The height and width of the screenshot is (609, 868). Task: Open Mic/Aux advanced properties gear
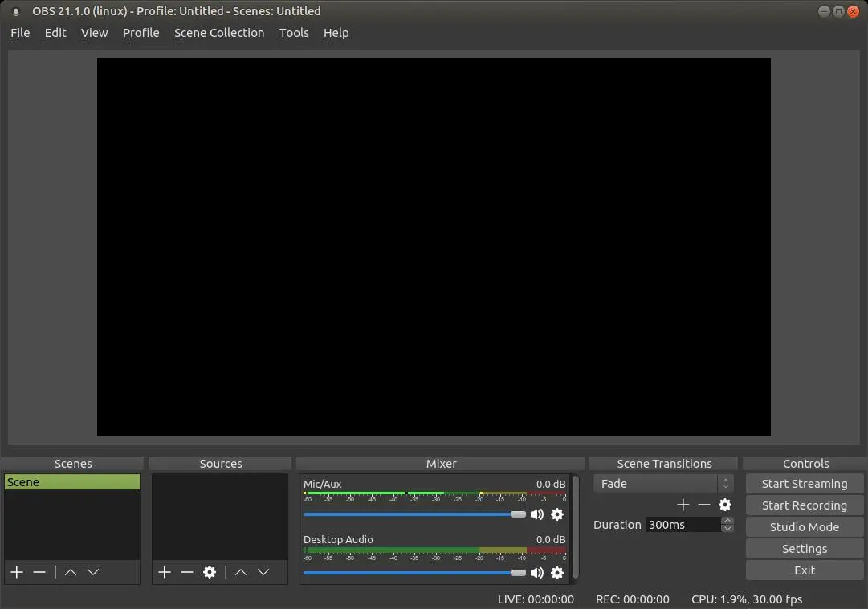point(557,514)
